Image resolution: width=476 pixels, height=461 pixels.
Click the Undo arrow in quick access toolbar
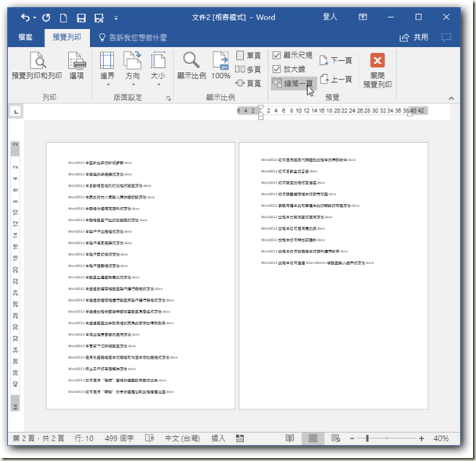25,18
